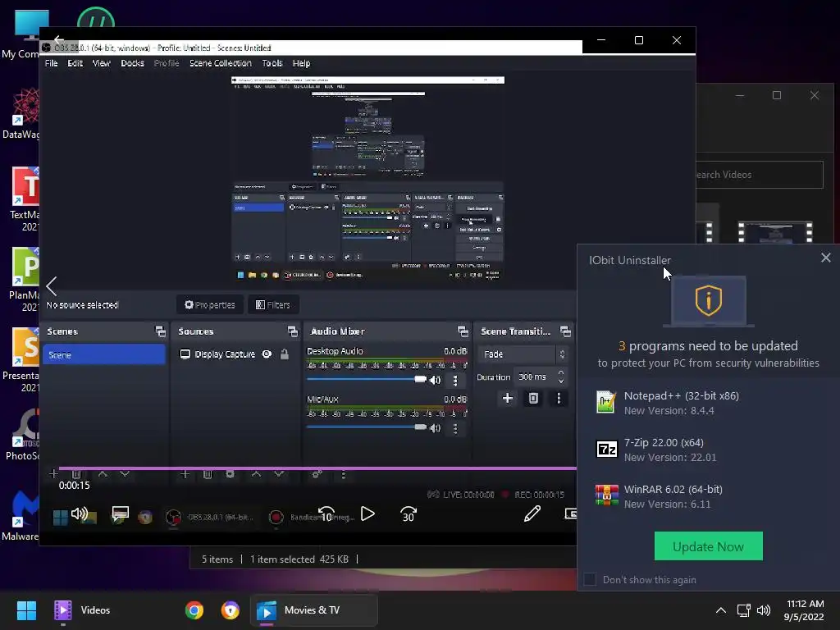The width and height of the screenshot is (840, 630).
Task: Open the player's volume speaker control
Action: coord(80,514)
